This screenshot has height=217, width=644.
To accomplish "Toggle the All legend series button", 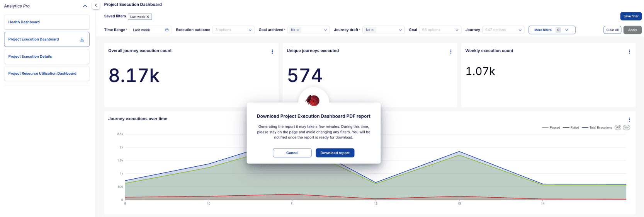I will pyautogui.click(x=618, y=128).
